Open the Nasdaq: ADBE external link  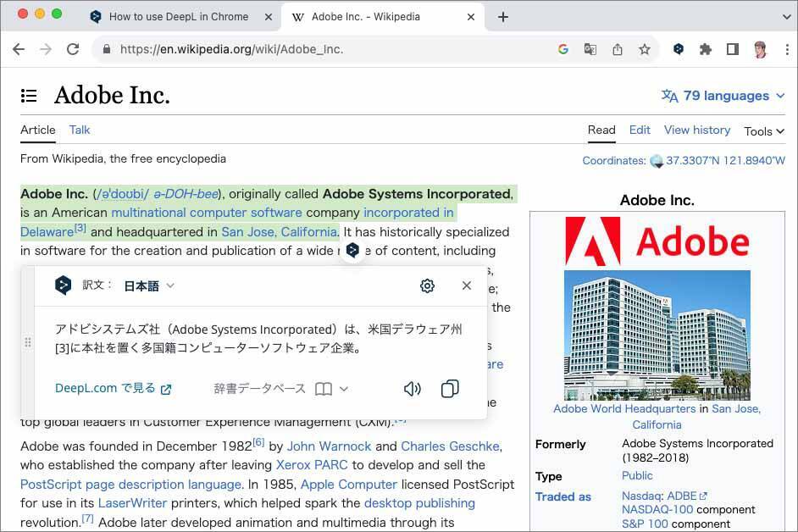tap(664, 496)
